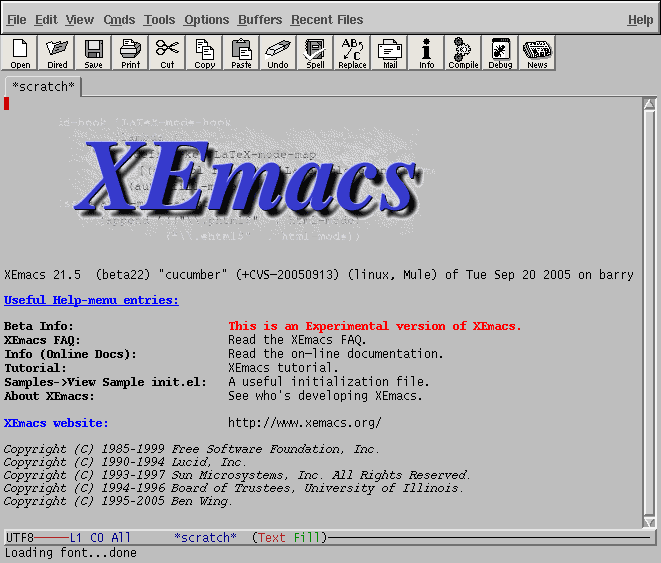Click the Undo eraser icon
The width and height of the screenshot is (661, 563).
tap(278, 53)
